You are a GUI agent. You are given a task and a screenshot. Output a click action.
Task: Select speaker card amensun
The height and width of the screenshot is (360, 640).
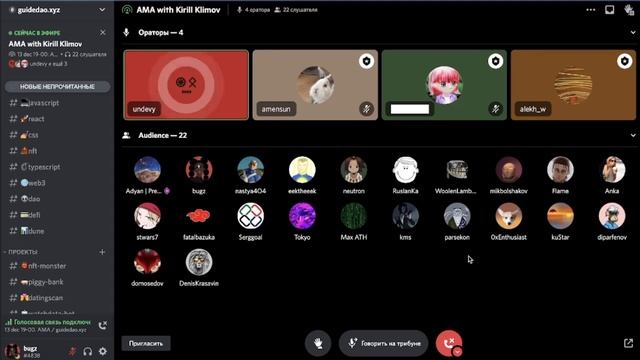[x=315, y=85]
